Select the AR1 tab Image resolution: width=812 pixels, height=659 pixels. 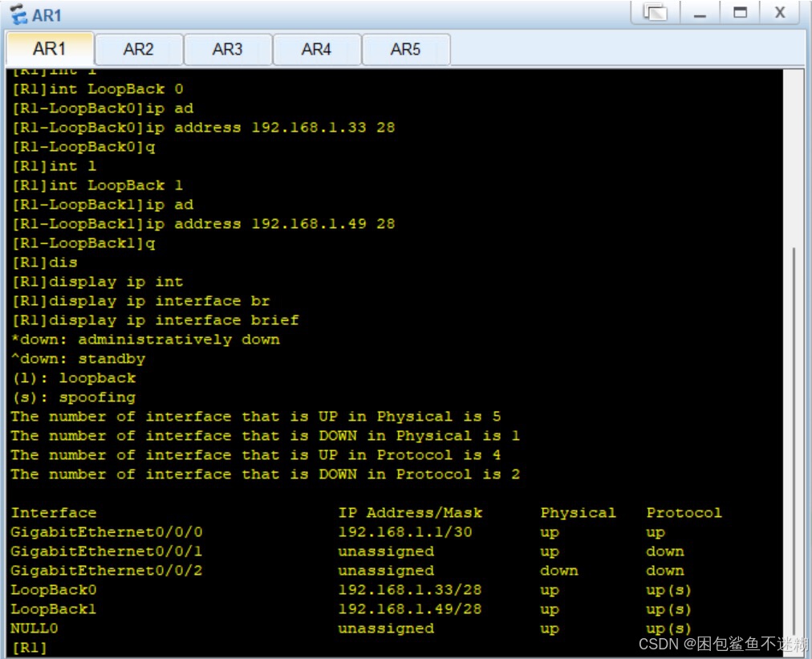click(50, 49)
